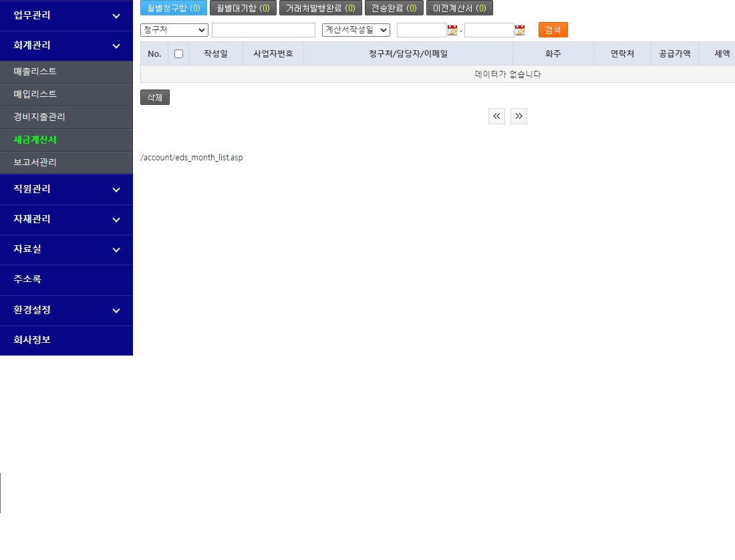Select 매출리스트 in the sidebar

(35, 72)
